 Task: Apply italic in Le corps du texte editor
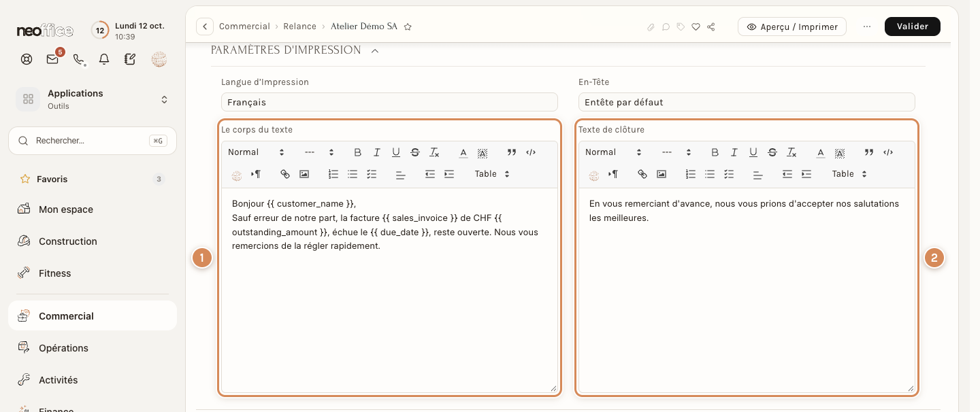[x=376, y=152]
